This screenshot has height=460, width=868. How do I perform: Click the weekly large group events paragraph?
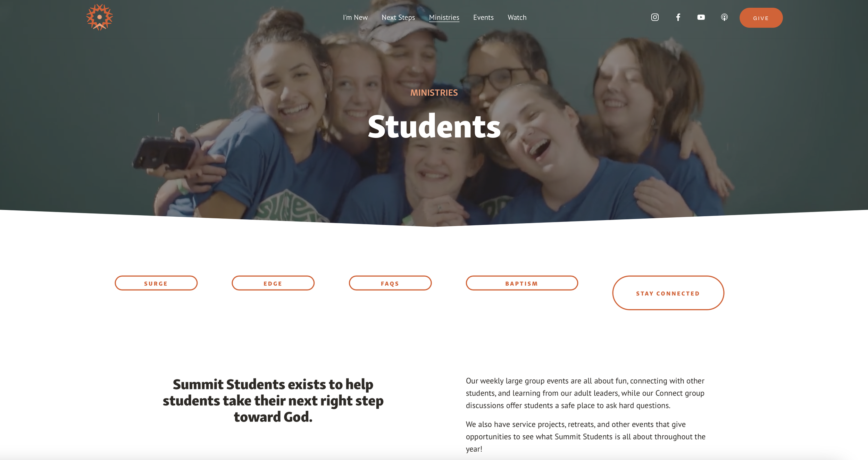pos(585,393)
